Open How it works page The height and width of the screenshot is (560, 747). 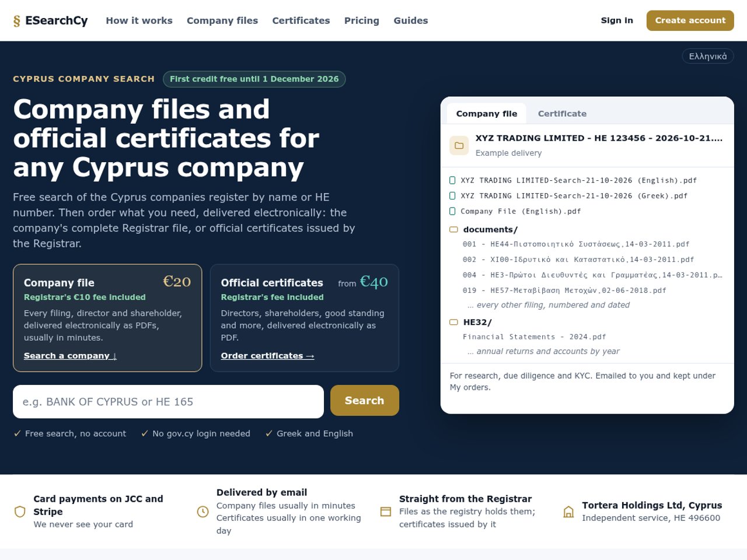click(x=139, y=20)
